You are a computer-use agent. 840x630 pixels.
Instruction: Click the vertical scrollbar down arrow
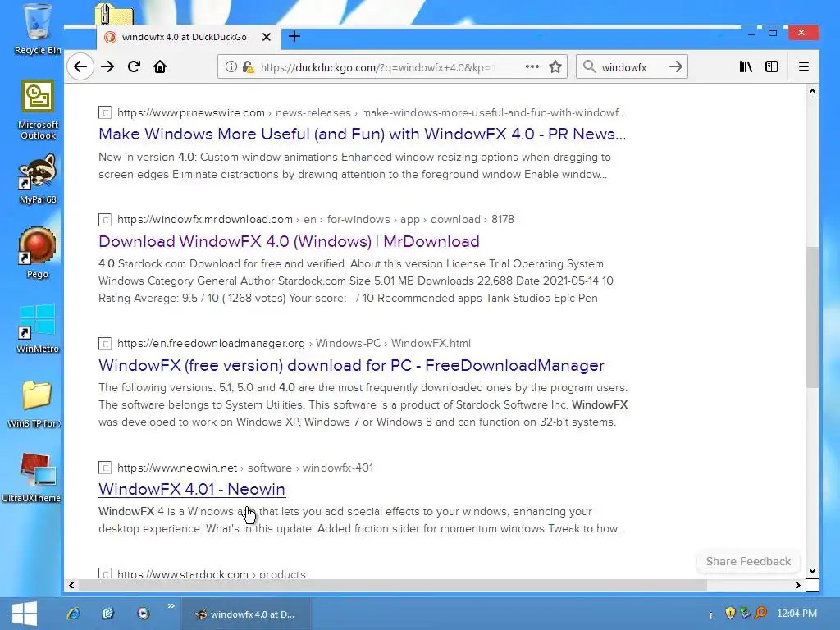[x=812, y=571]
